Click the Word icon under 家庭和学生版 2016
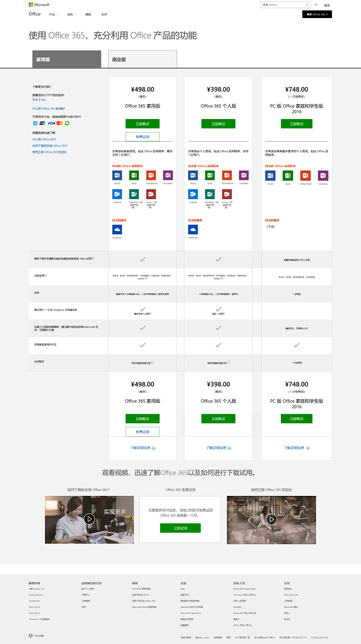Image resolution: width=361 pixels, height=644 pixels. click(270, 176)
